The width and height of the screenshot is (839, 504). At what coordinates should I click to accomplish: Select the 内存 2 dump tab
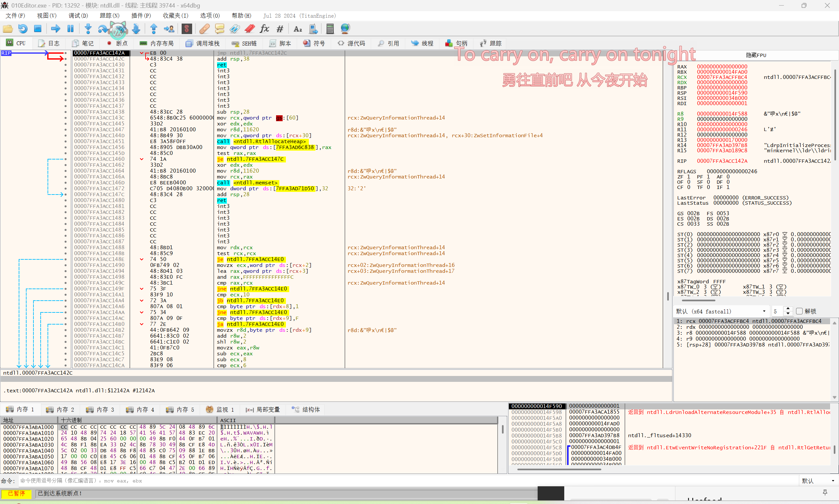pos(61,409)
